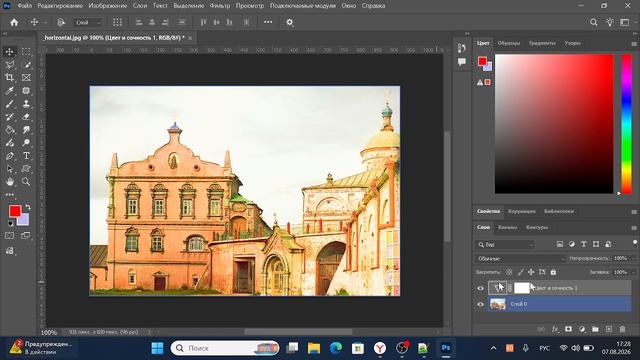The image size is (640, 360).
Task: Select the Move tool in toolbox
Action: pos(9,52)
